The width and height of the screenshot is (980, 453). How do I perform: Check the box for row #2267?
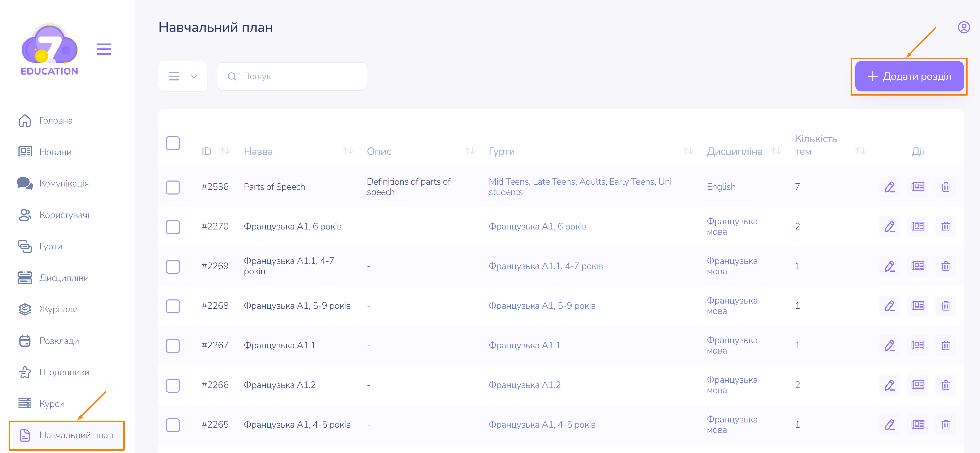pyautogui.click(x=173, y=346)
